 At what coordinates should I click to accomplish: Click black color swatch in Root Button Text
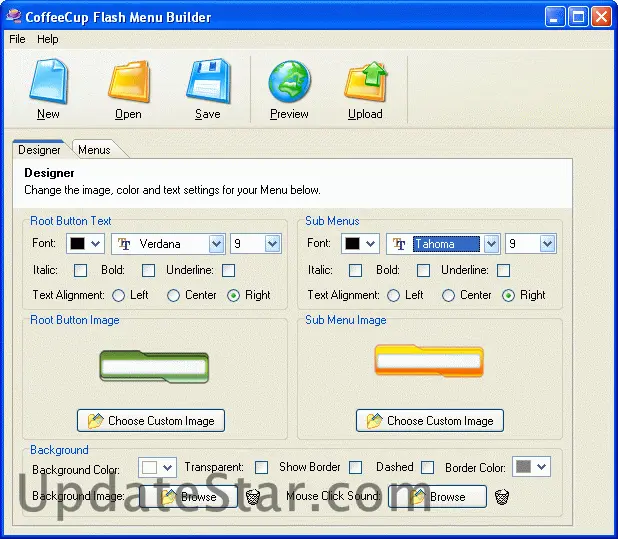(x=77, y=244)
